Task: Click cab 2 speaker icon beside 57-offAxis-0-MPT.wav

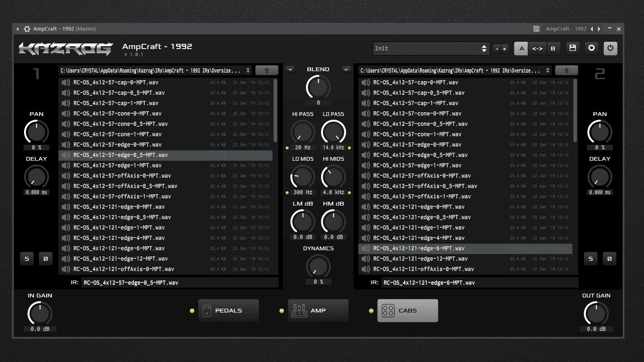Action: (x=366, y=176)
